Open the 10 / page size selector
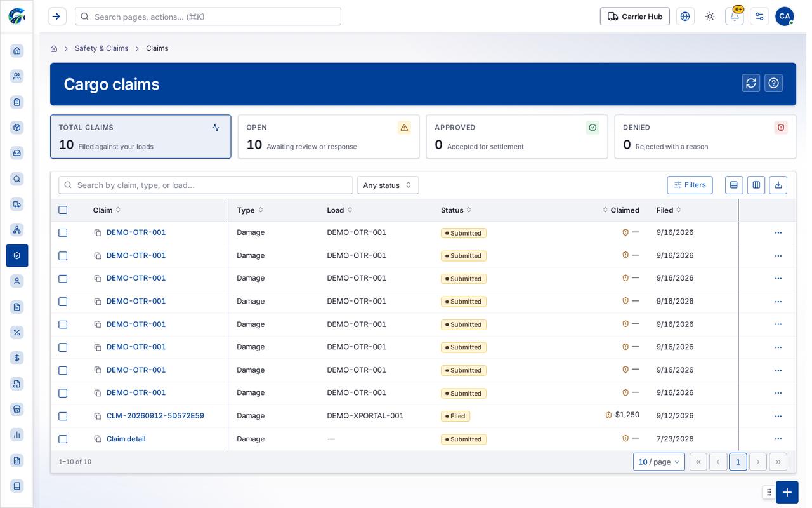Viewport: 812px width, 508px height. pyautogui.click(x=659, y=462)
